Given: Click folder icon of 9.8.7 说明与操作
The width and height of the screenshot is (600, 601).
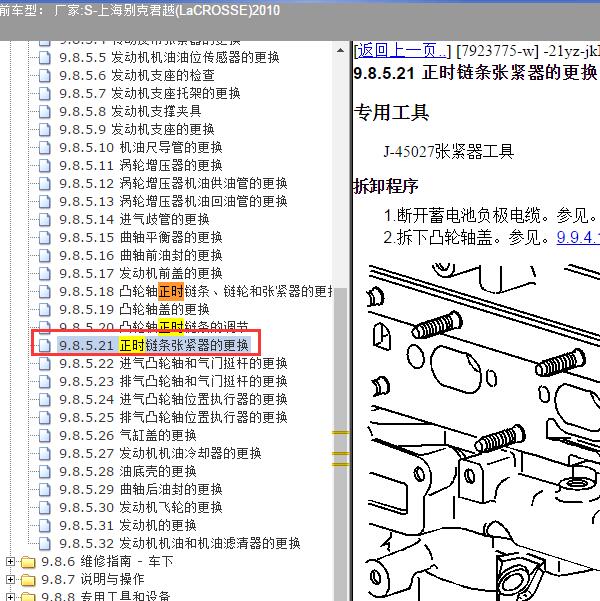Looking at the screenshot, I should click(28, 580).
